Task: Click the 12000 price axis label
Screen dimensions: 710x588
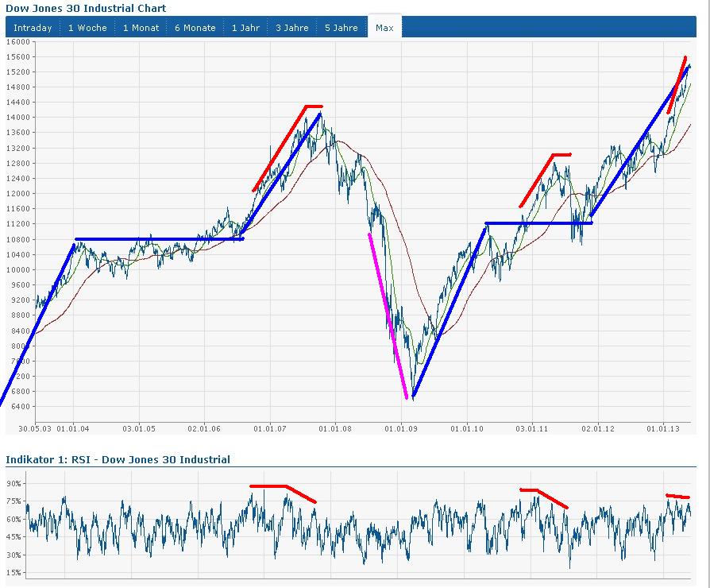Action: [x=18, y=193]
